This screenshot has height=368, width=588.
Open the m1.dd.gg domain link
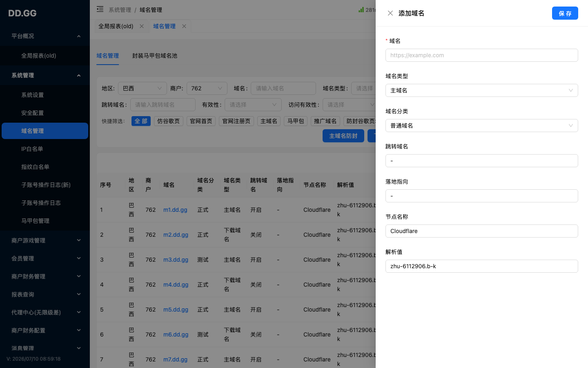pyautogui.click(x=175, y=210)
